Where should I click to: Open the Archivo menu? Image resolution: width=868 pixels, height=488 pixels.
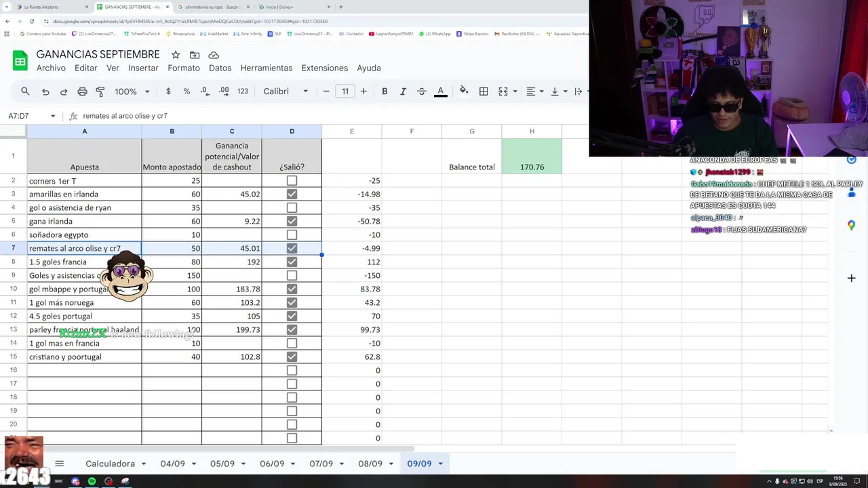(x=51, y=68)
